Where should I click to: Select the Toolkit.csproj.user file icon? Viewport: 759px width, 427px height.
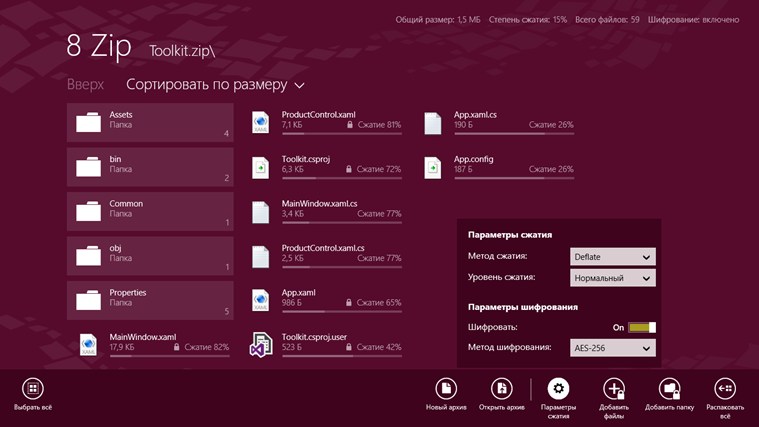point(261,346)
